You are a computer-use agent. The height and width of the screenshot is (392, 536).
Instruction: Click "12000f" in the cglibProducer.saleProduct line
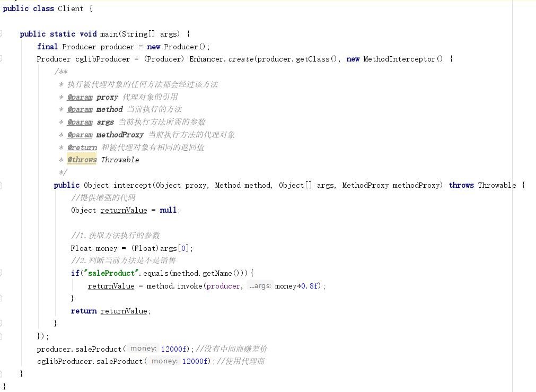pyautogui.click(x=195, y=361)
